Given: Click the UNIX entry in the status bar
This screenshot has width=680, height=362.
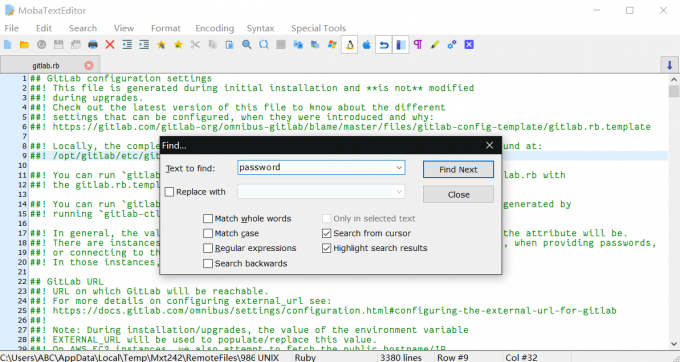Looking at the screenshot, I should (x=268, y=358).
